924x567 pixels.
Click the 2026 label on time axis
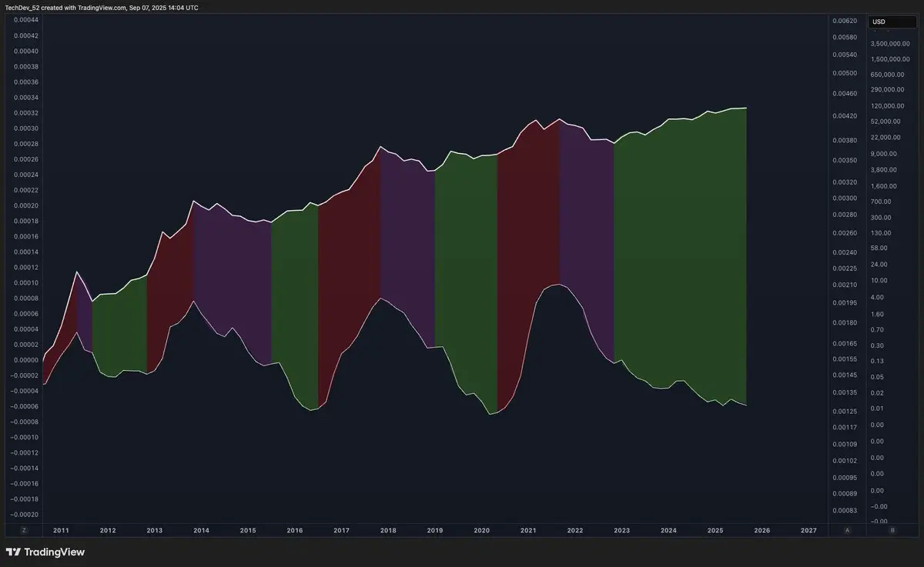762,530
